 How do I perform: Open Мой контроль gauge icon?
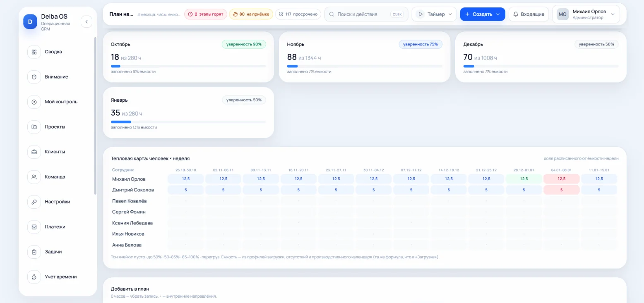point(34,102)
